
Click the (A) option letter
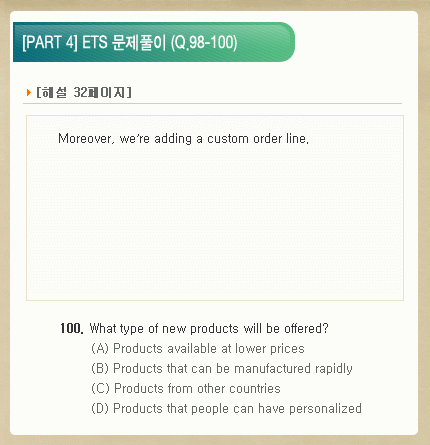[100, 348]
